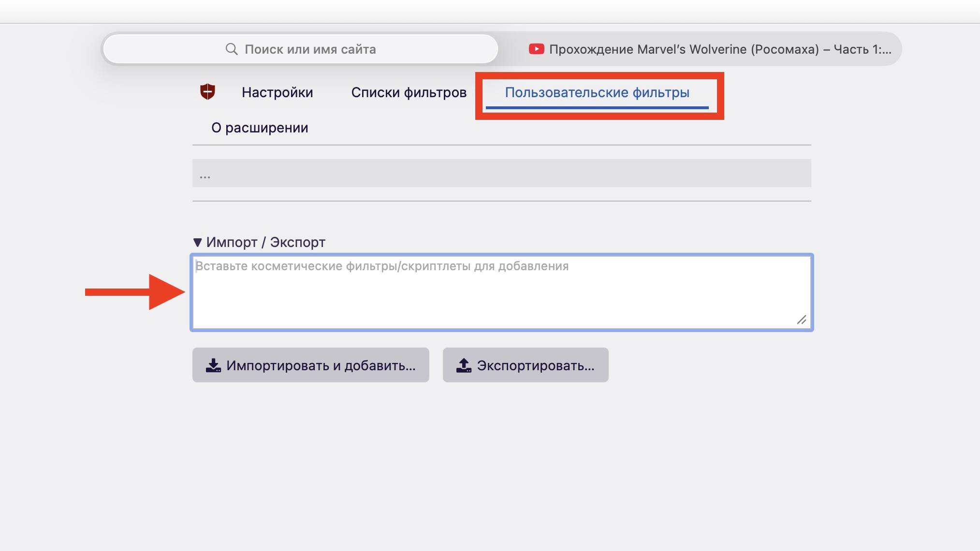Click the Экспортировать button
The width and height of the screenshot is (980, 551).
[x=526, y=365]
